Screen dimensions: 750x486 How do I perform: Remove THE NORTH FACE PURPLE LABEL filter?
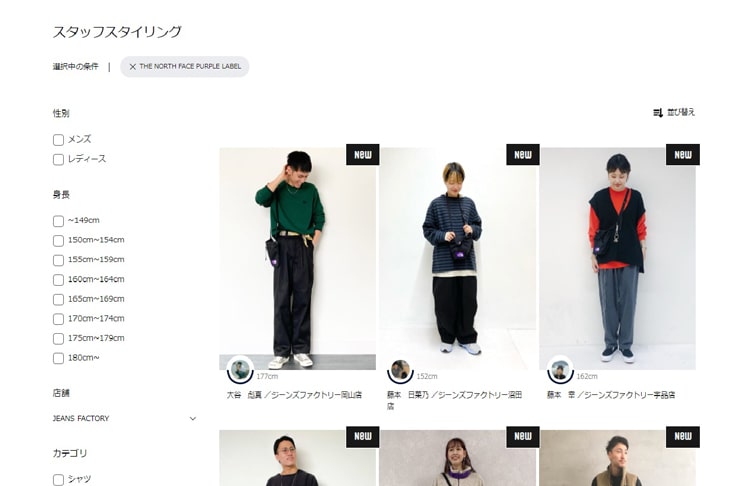point(133,66)
